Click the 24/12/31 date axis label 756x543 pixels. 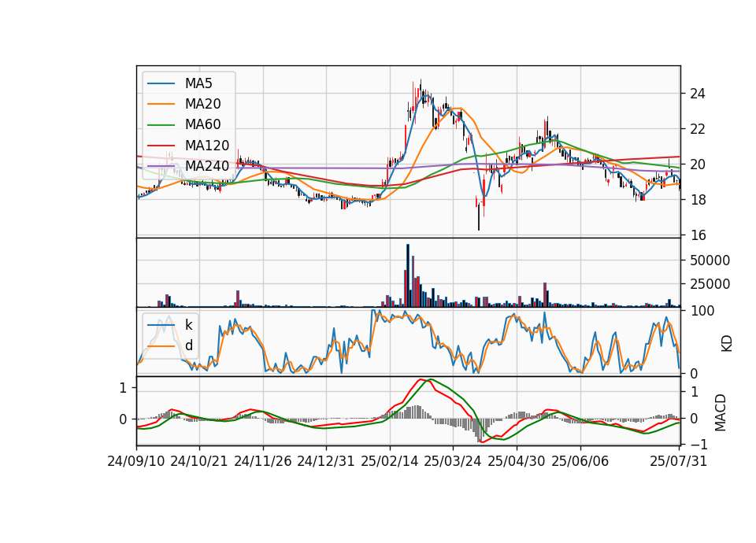(x=326, y=461)
